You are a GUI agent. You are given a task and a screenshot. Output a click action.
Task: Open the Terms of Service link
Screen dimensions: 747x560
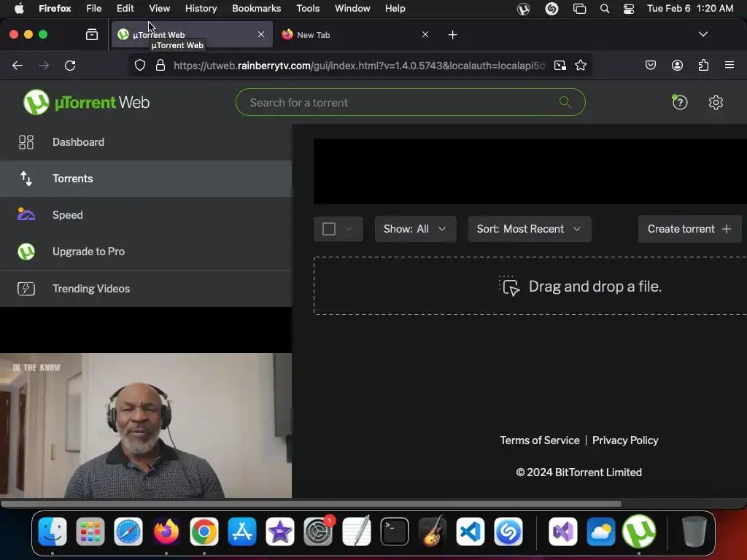pos(540,440)
